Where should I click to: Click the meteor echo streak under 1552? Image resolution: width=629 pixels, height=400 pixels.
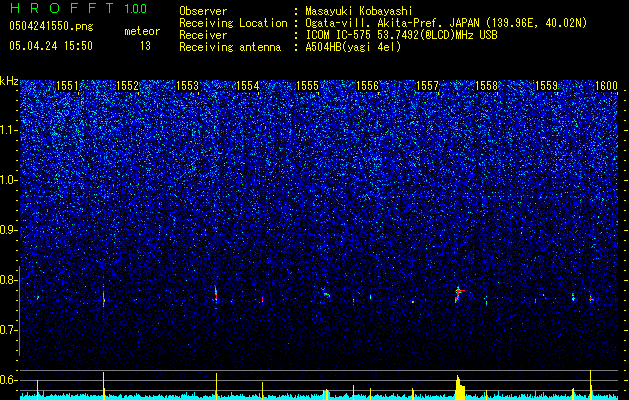103,298
